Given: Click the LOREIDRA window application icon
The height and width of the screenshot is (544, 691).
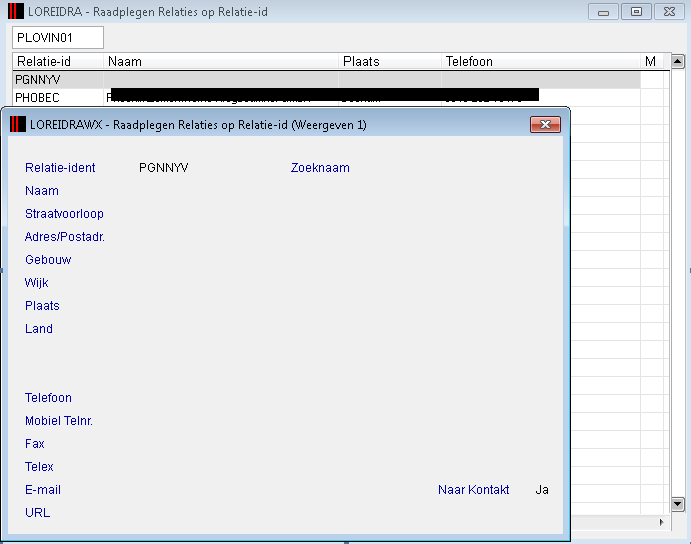Looking at the screenshot, I should click(x=16, y=11).
